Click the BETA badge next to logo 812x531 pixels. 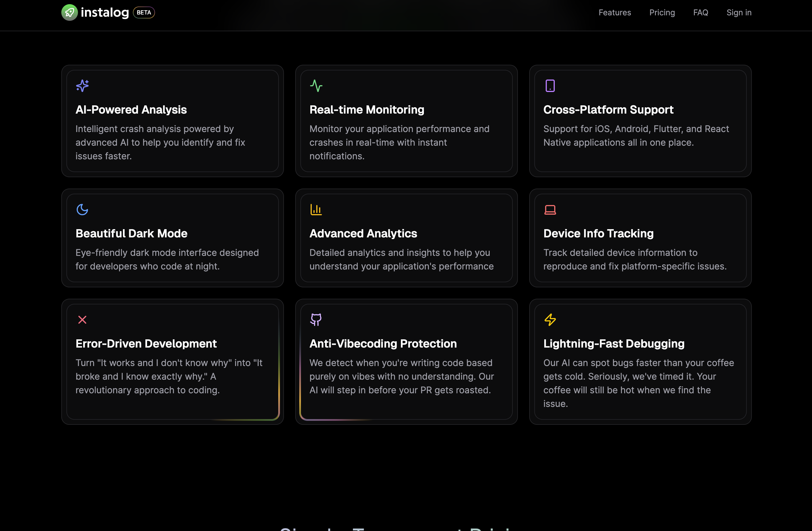[144, 12]
